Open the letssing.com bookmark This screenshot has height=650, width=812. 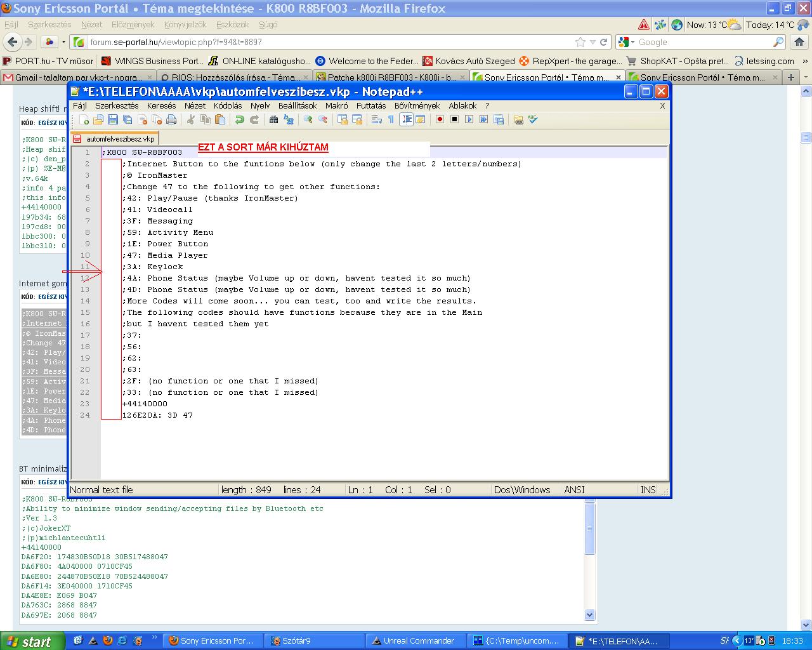coord(764,61)
